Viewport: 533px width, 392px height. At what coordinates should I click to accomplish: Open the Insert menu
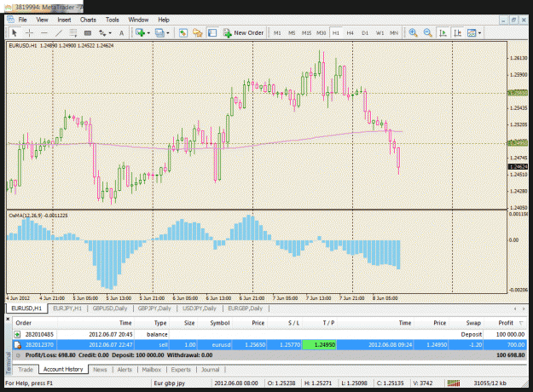(64, 20)
